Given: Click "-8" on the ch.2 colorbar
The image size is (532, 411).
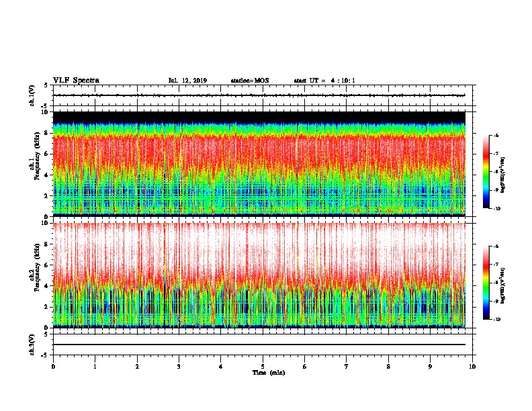Looking at the screenshot, I should coord(496,283).
